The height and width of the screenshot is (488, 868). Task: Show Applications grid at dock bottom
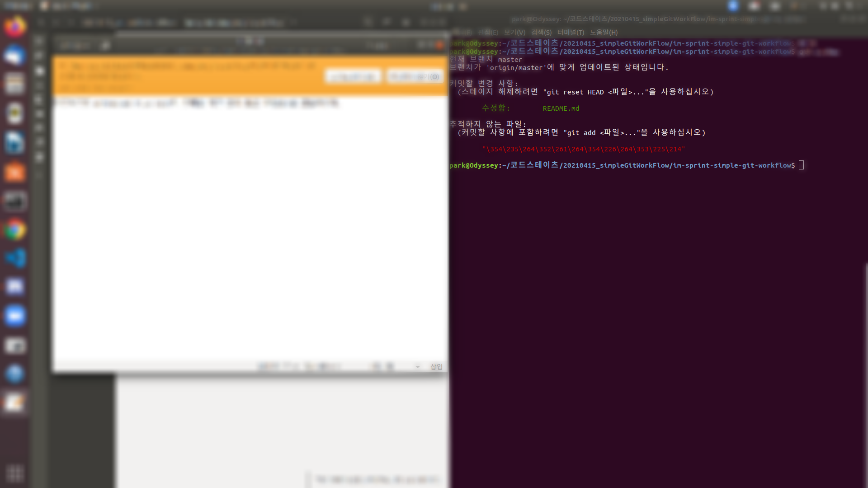click(15, 473)
